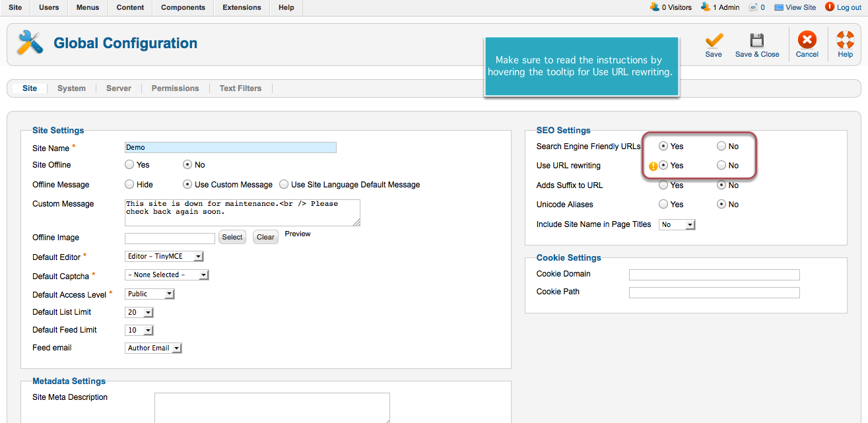868x423 pixels.
Task: Click the Site Name input field
Action: tap(230, 147)
